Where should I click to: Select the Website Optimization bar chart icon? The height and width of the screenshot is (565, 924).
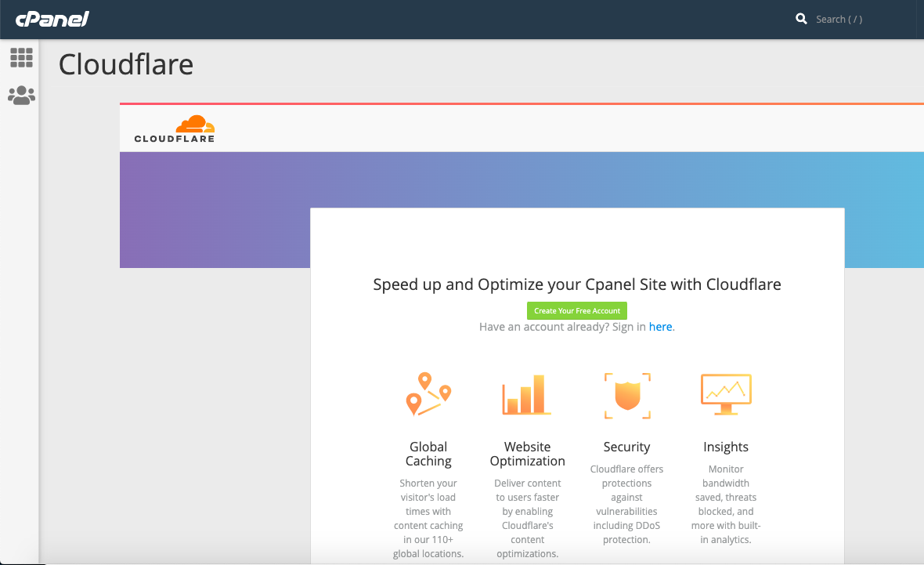pyautogui.click(x=527, y=395)
